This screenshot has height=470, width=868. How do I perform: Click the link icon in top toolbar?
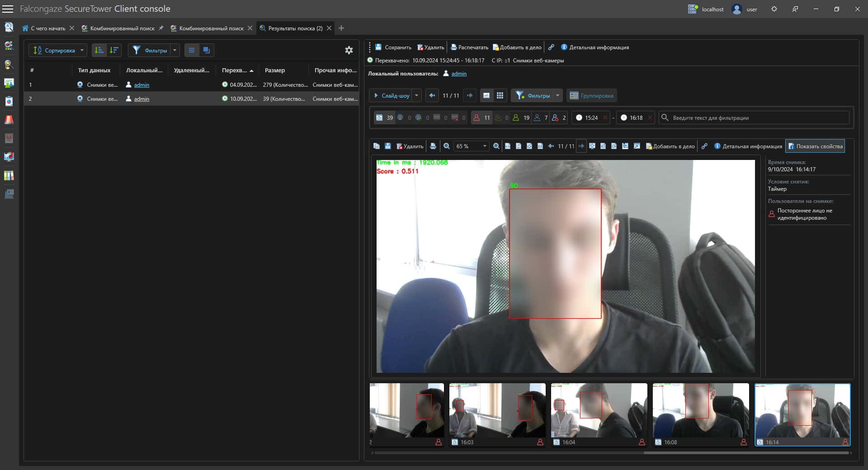[551, 47]
